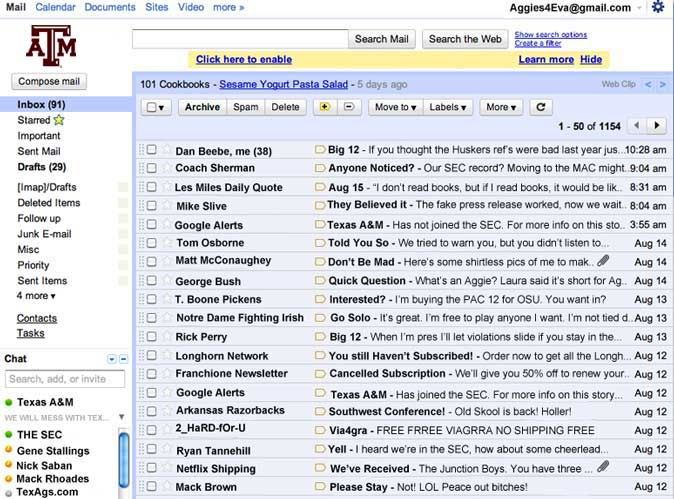Screen dimensions: 674x499
Task: Go to next web clip arrow
Action: pos(662,84)
